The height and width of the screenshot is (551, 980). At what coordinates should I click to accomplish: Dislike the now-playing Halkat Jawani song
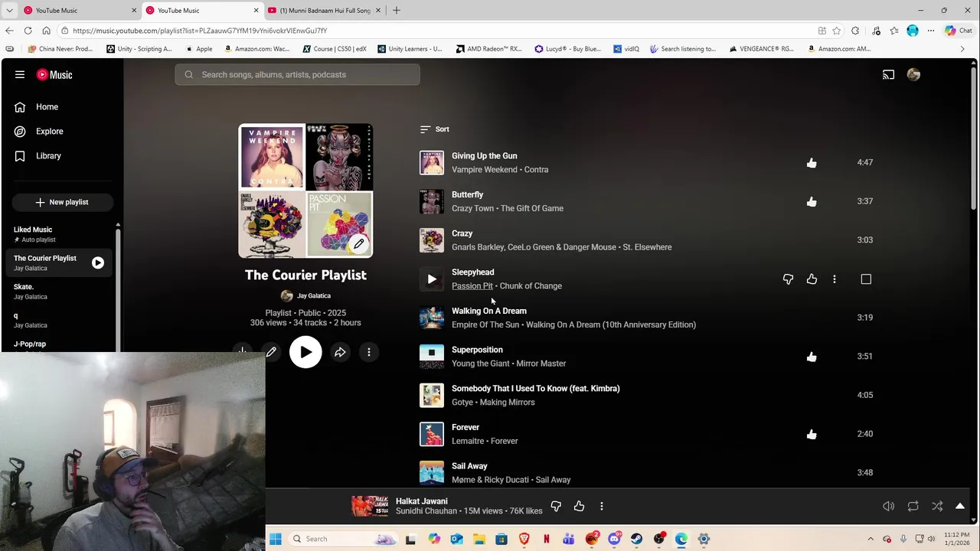556,506
